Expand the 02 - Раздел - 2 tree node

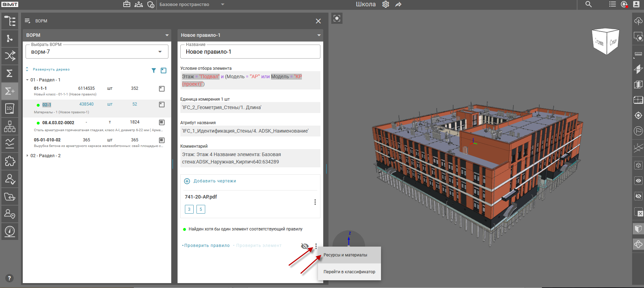click(x=28, y=155)
